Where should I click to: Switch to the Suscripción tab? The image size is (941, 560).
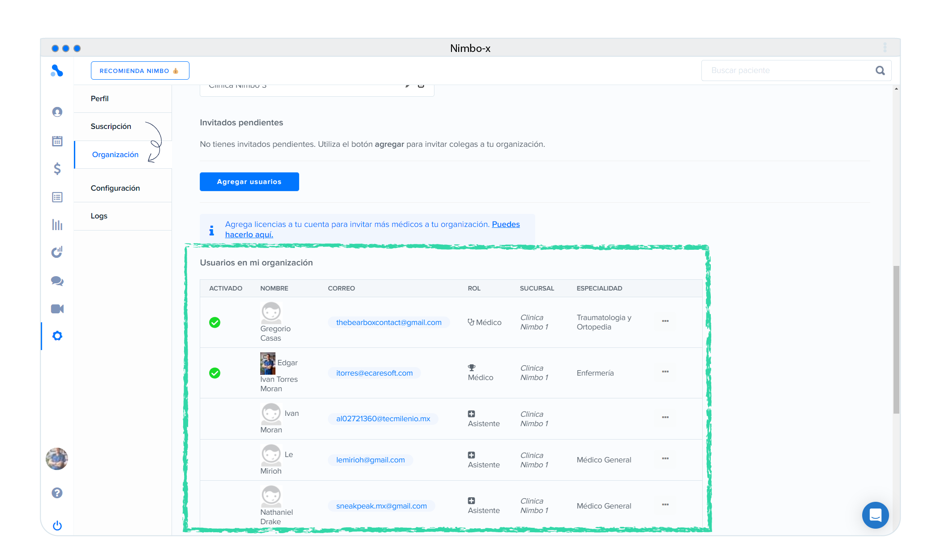click(111, 126)
